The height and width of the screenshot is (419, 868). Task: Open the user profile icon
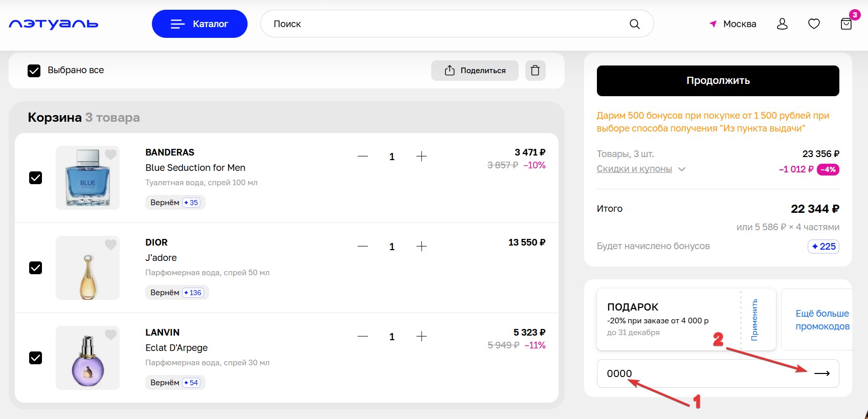[x=782, y=24]
